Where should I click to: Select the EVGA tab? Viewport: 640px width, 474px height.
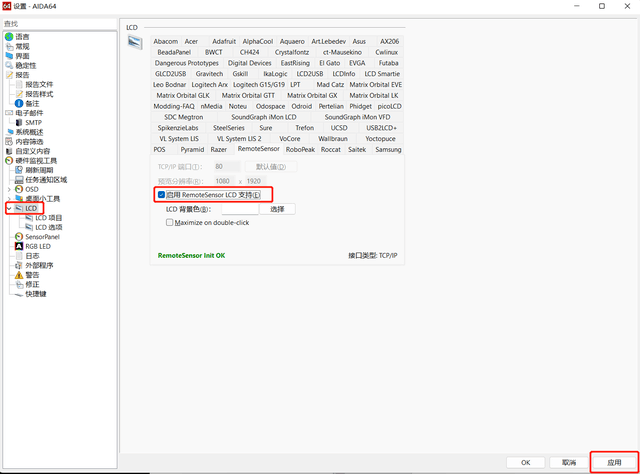[357, 63]
